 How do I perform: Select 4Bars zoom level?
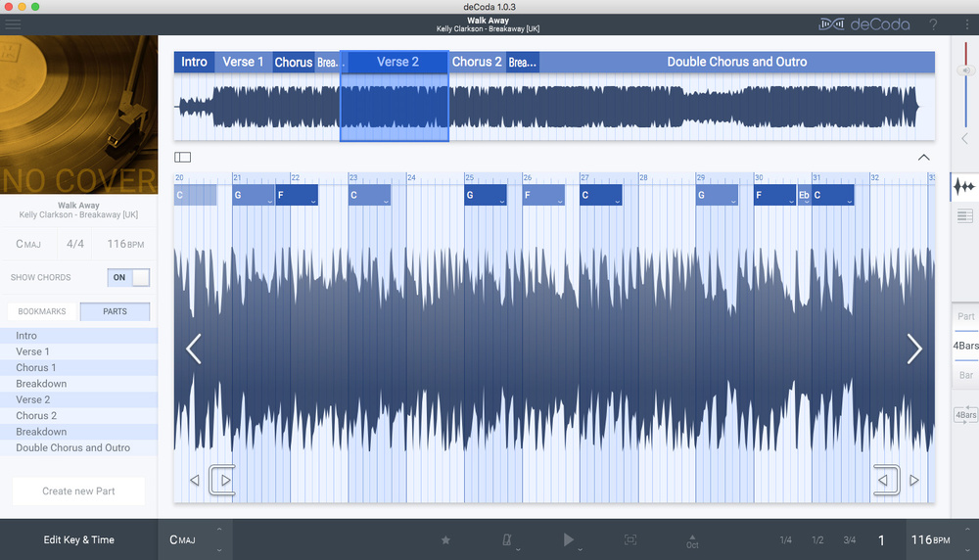click(x=966, y=346)
